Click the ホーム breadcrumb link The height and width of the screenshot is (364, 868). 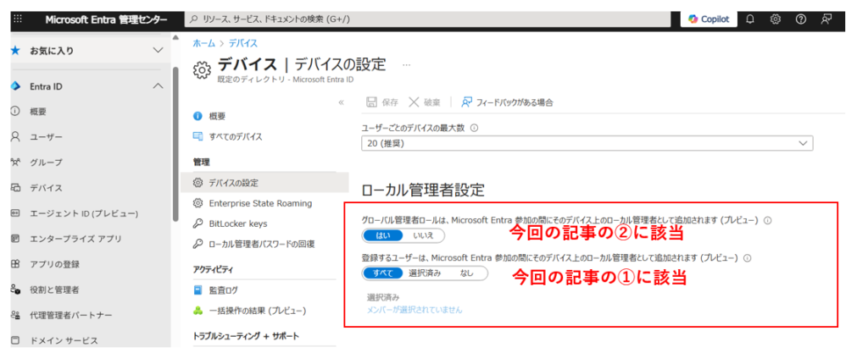[x=203, y=43]
